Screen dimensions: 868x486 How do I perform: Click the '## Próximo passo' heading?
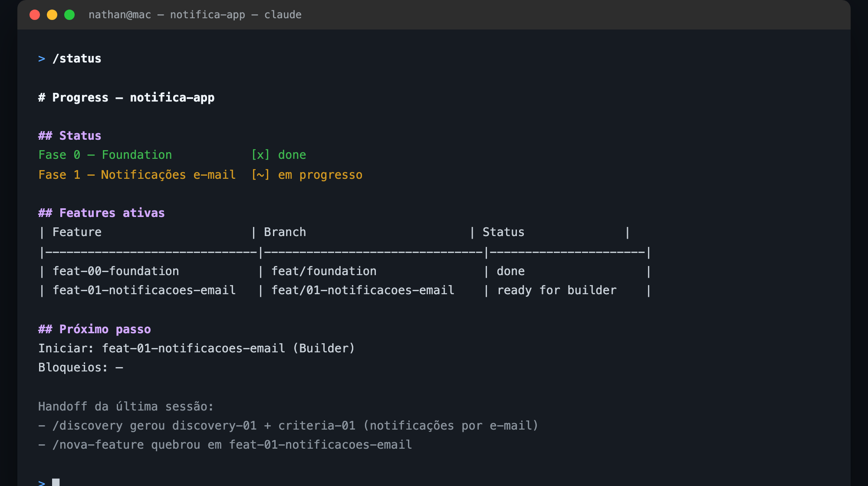(x=95, y=329)
